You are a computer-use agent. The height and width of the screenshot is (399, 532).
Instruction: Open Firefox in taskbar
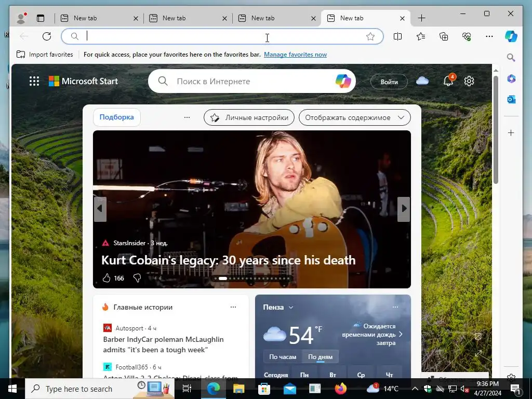coord(341,389)
